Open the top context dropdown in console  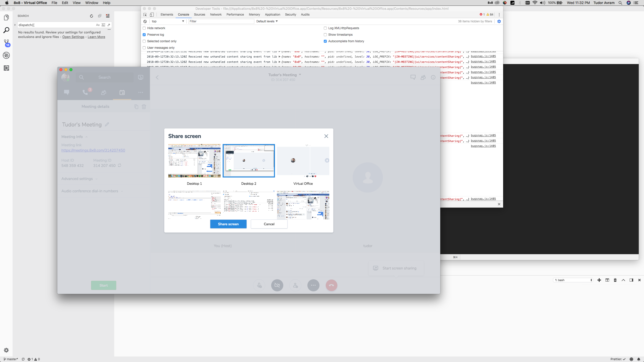click(168, 21)
